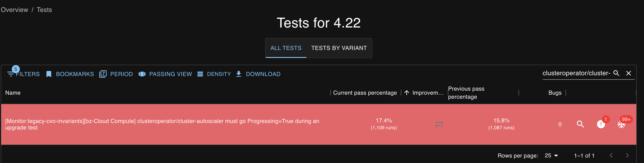The height and width of the screenshot is (163, 644).
Task: Click the Period toggle button
Action: pyautogui.click(x=116, y=74)
